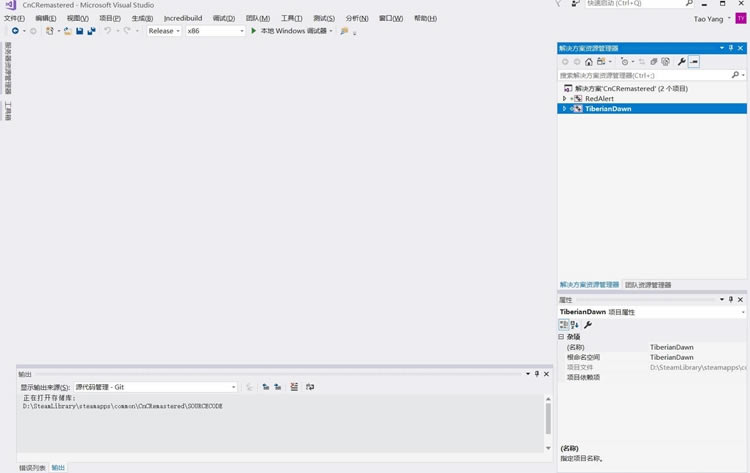
Task: Switch to the 输出 bottom tab
Action: 58,468
